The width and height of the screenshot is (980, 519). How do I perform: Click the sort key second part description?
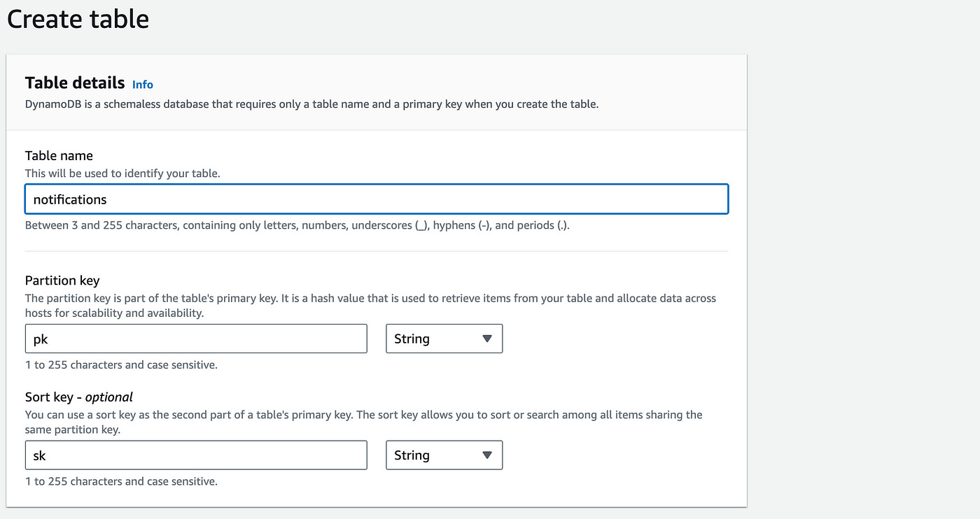pyautogui.click(x=364, y=422)
